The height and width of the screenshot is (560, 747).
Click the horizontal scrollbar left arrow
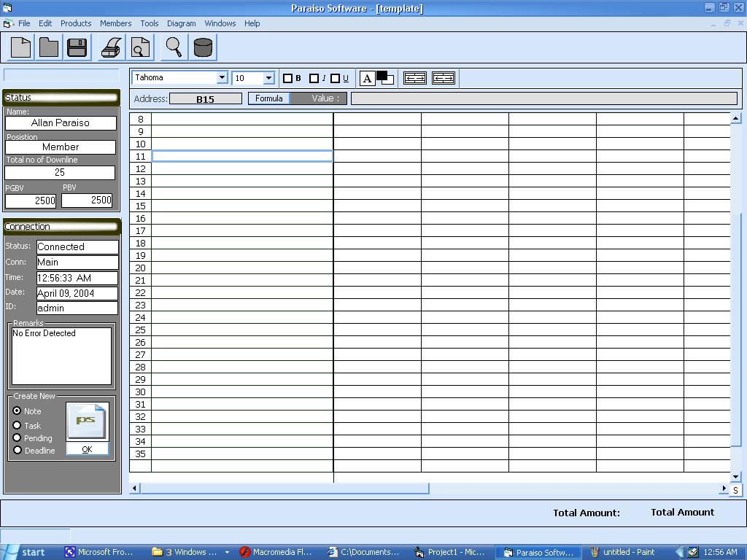(134, 488)
